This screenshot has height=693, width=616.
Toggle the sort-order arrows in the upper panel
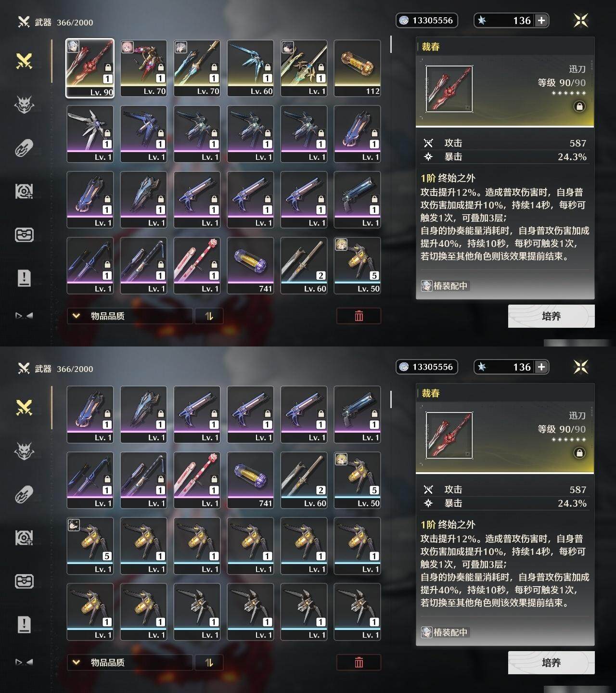209,316
